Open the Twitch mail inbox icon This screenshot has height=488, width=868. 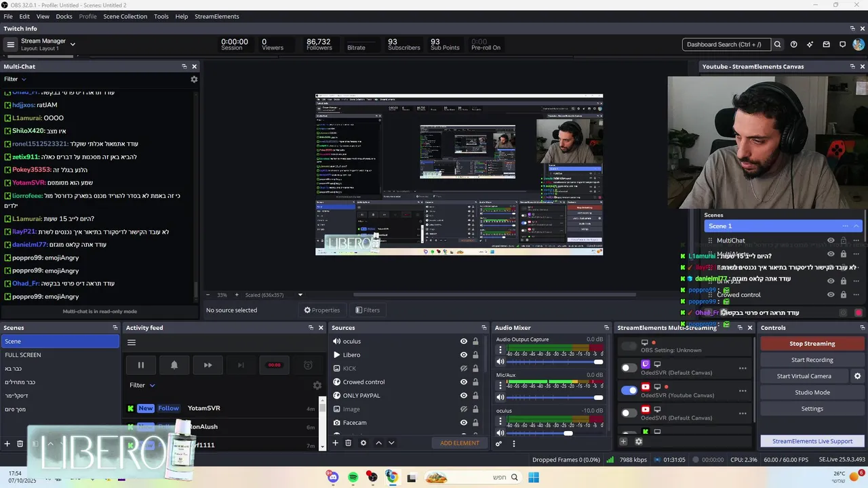click(827, 45)
